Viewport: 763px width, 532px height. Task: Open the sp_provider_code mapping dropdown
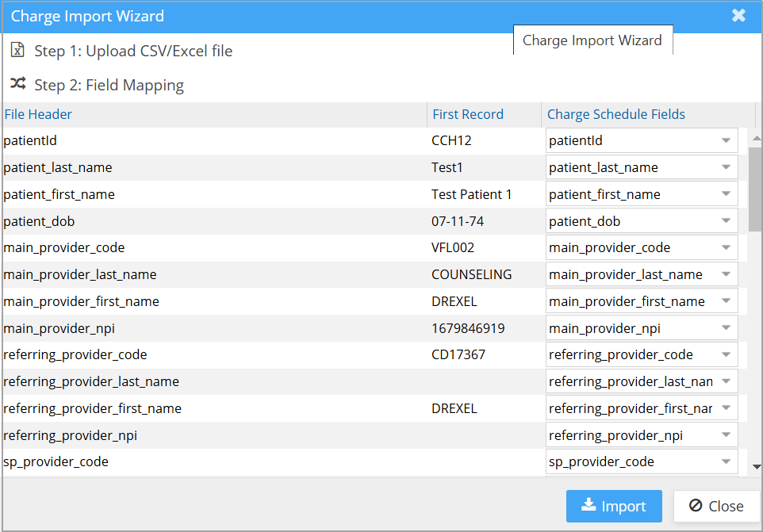[x=642, y=462]
